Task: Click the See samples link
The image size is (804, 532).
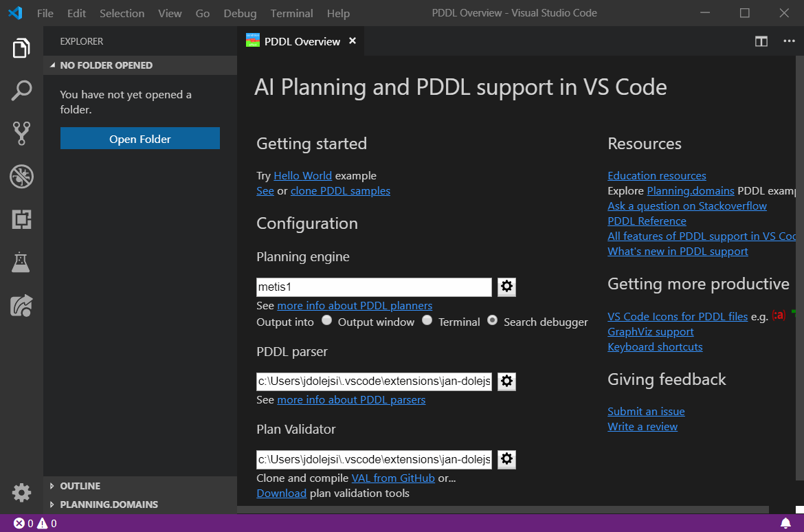Action: tap(265, 191)
